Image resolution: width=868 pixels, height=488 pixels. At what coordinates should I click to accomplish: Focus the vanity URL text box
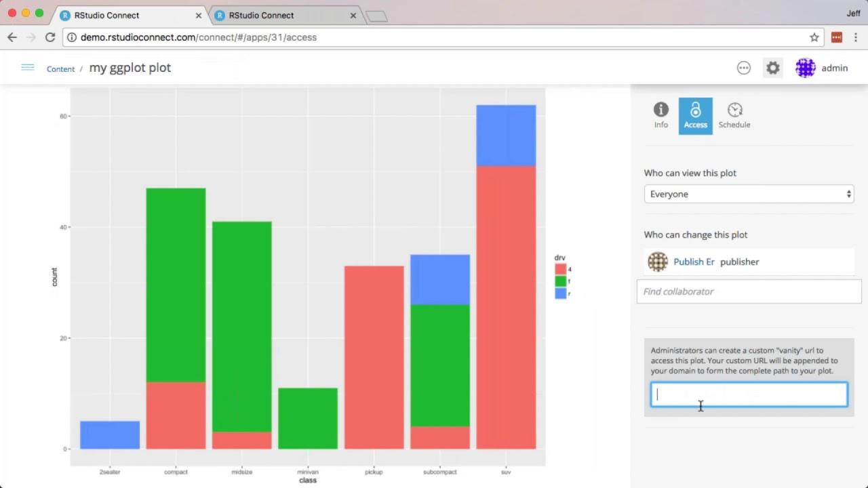point(749,394)
